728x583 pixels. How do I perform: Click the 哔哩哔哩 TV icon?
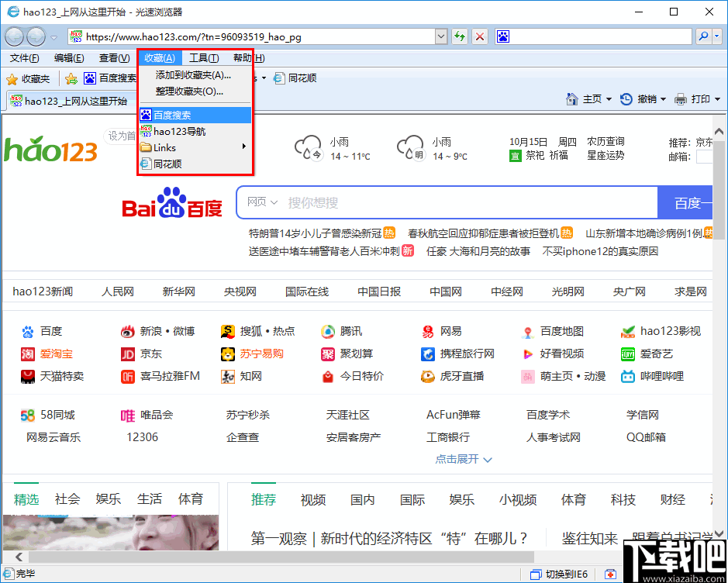(628, 377)
